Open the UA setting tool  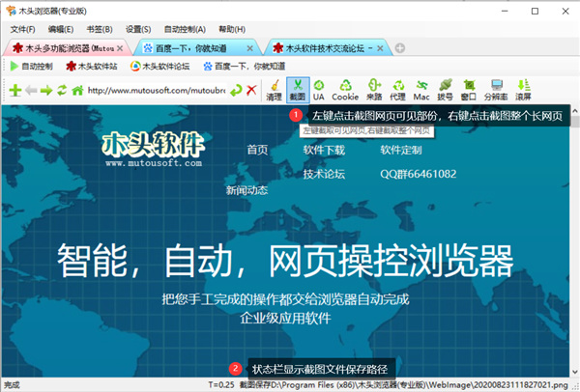pyautogui.click(x=318, y=90)
